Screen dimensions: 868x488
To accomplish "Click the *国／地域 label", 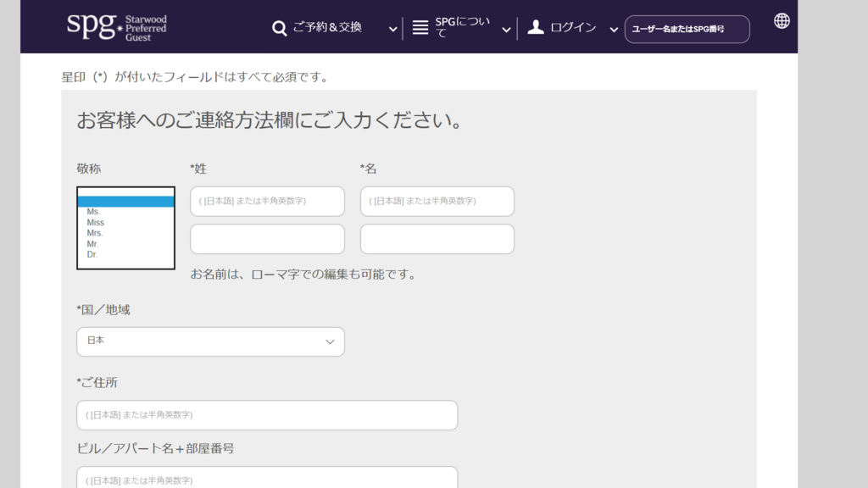I will tap(103, 310).
